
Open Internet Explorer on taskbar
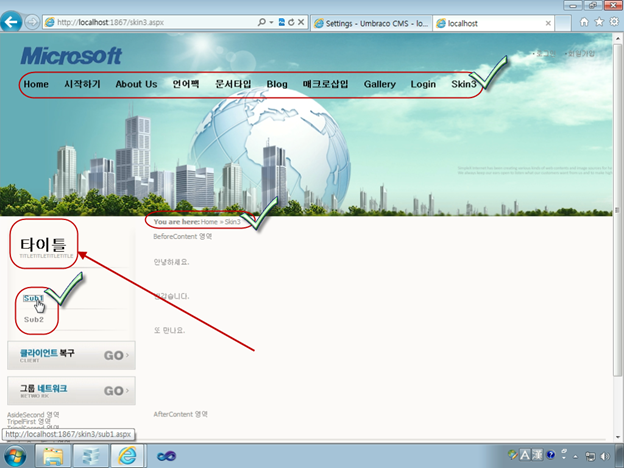[x=127, y=456]
